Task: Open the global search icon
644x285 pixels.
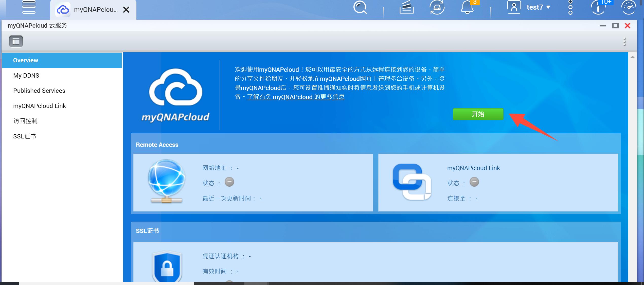Action: pyautogui.click(x=360, y=8)
